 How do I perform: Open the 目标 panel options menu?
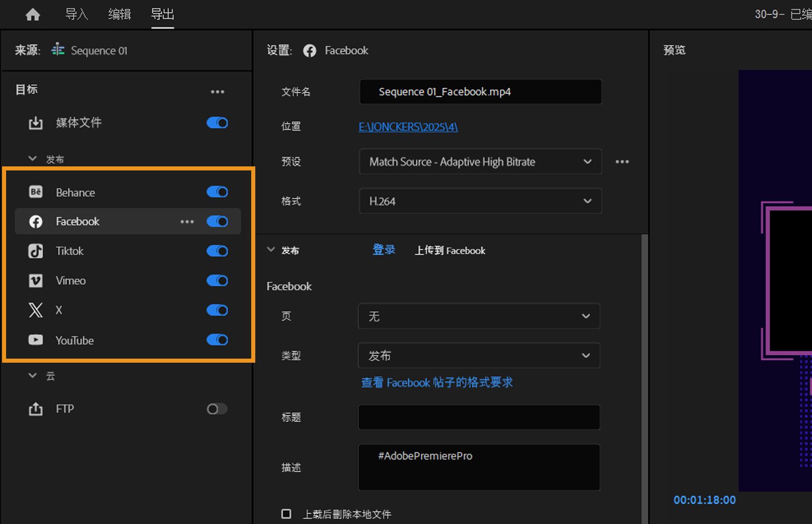pos(218,92)
